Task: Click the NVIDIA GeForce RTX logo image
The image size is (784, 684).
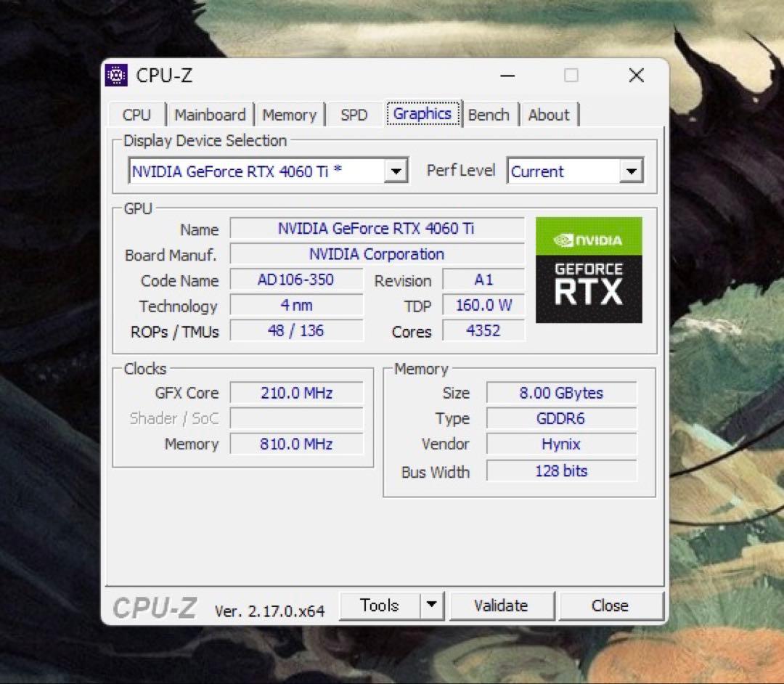Action: coord(589,270)
